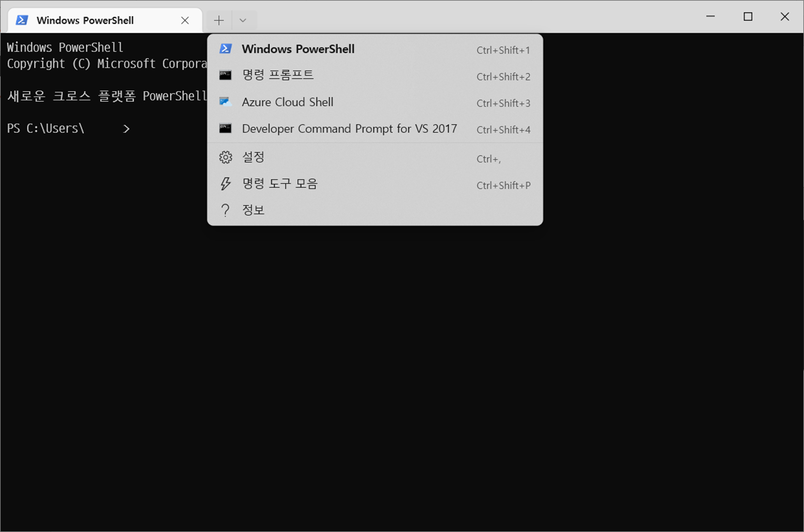Image resolution: width=804 pixels, height=532 pixels.
Task: Select the Windows PowerShell tab
Action: [x=105, y=21]
